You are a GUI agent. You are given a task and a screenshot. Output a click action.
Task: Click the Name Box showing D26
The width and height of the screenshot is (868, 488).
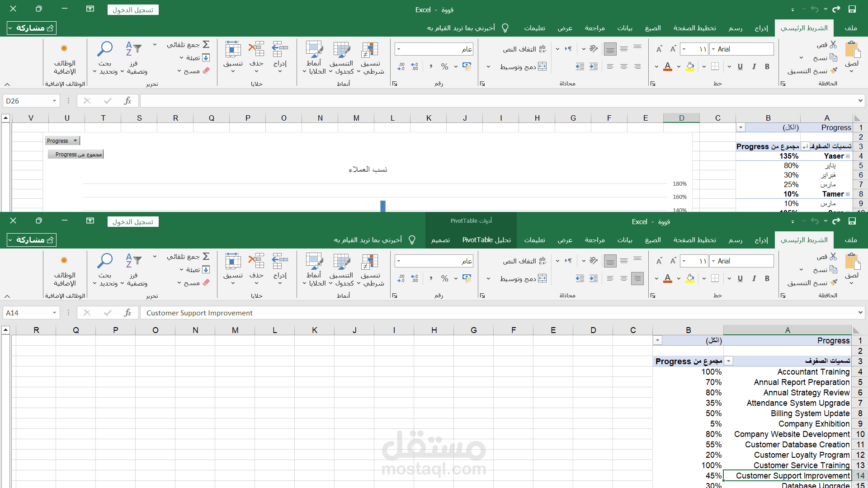pyautogui.click(x=27, y=101)
